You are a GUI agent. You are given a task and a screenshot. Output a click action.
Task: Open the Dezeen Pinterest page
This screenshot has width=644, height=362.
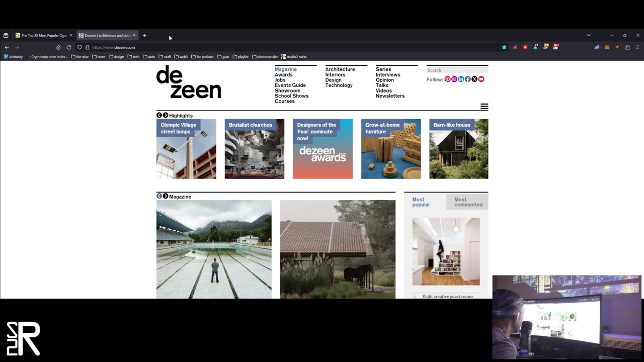pyautogui.click(x=447, y=79)
